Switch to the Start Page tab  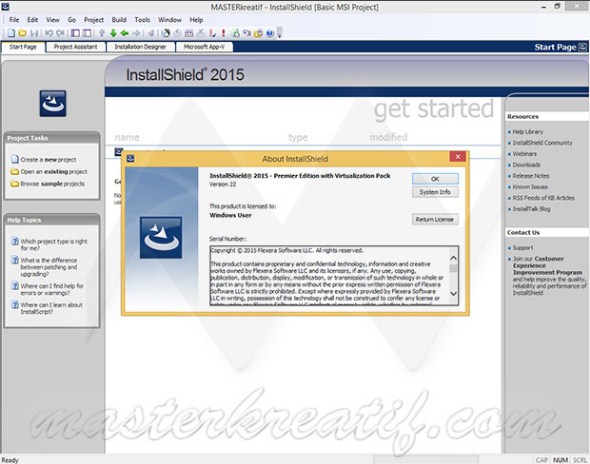click(x=23, y=47)
